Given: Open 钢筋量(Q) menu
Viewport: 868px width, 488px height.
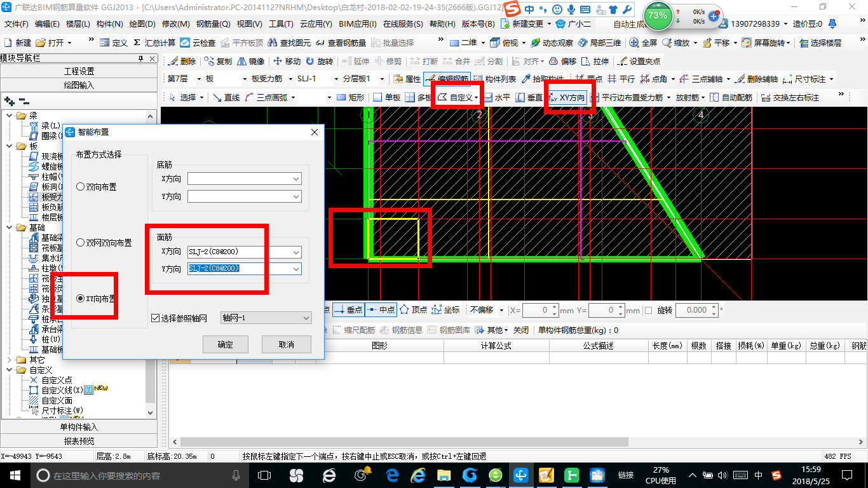Looking at the screenshot, I should (x=214, y=24).
